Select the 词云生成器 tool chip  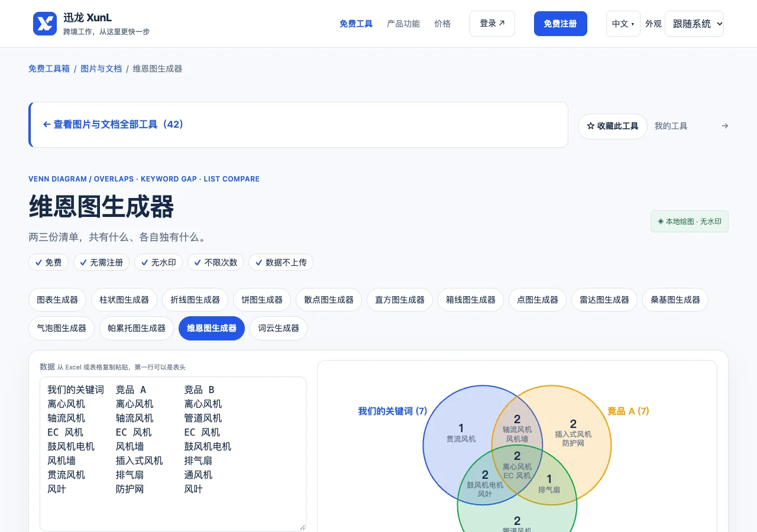[279, 328]
